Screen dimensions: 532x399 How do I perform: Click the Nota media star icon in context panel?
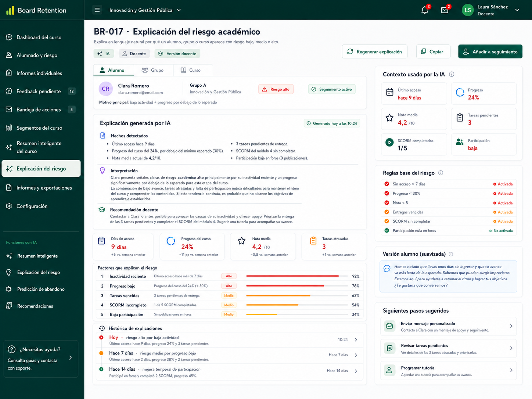pos(389,118)
